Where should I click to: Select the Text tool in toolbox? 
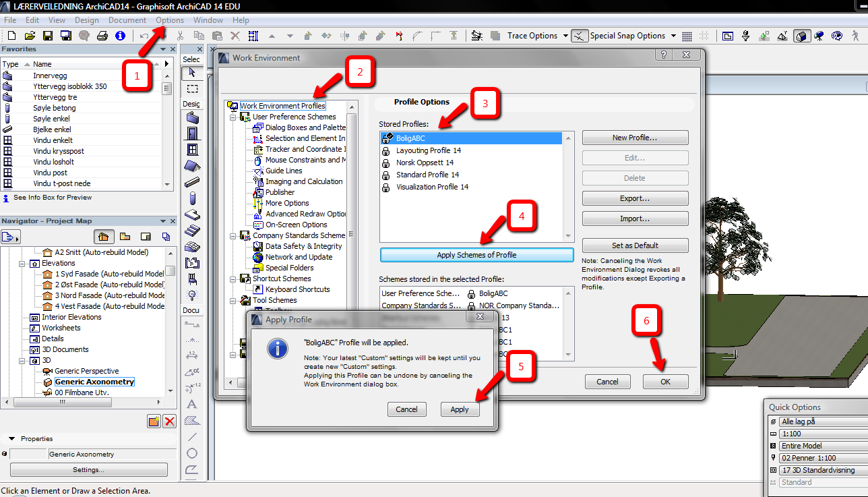[192, 405]
